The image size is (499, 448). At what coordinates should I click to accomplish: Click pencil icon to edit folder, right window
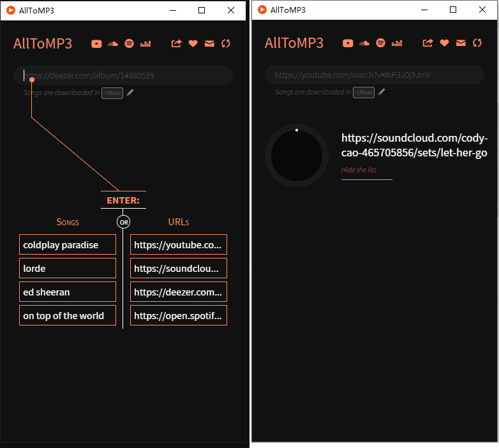point(382,92)
